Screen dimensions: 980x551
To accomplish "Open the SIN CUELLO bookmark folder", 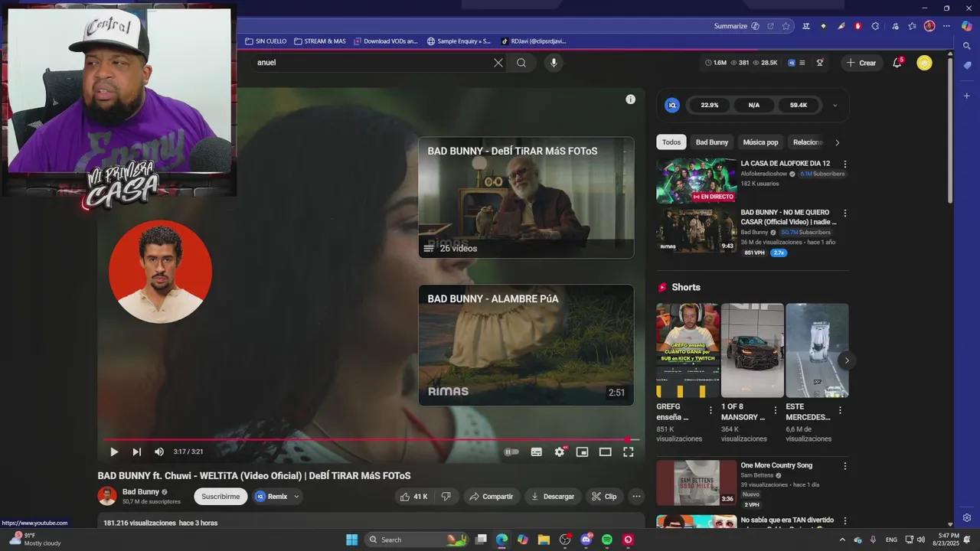I will click(x=266, y=41).
